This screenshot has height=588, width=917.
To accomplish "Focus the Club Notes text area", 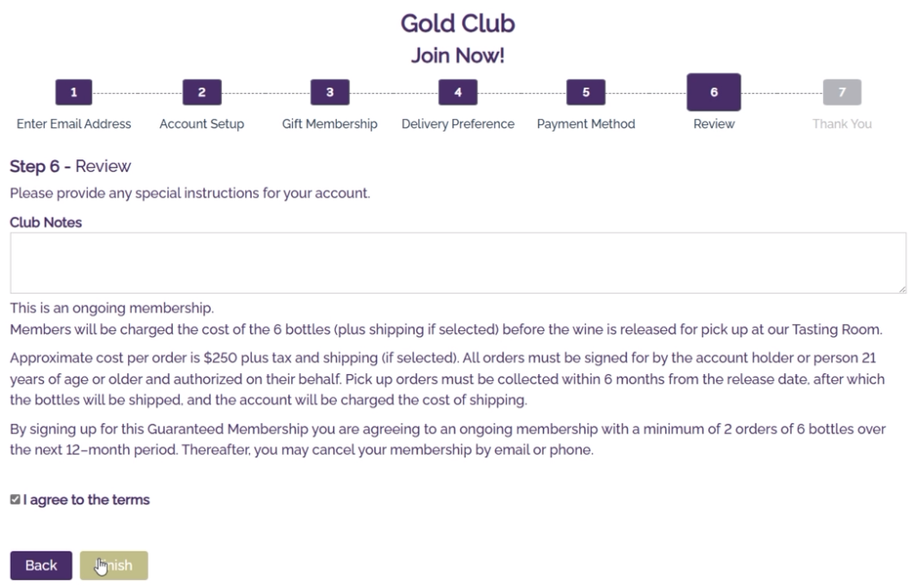I will coord(458,263).
